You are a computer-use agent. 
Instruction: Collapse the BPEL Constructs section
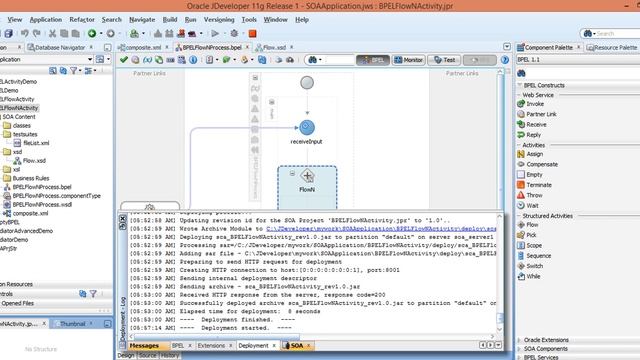pyautogui.click(x=520, y=85)
